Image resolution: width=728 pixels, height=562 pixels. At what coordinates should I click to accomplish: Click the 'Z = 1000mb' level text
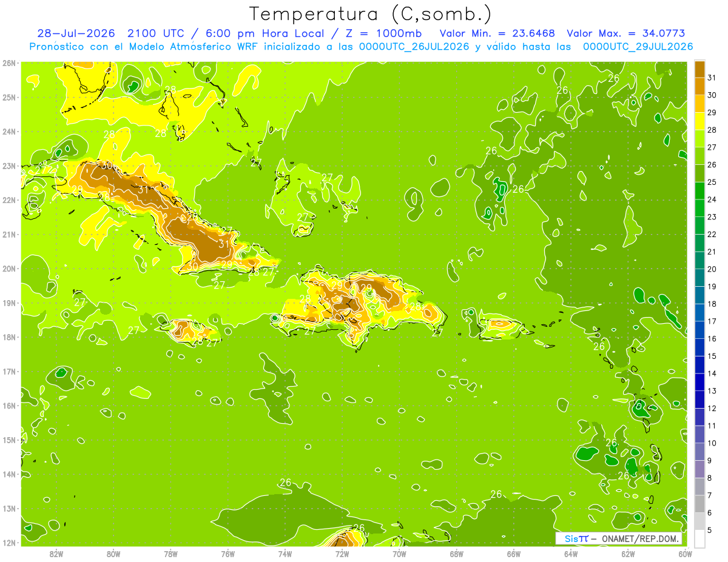383,33
